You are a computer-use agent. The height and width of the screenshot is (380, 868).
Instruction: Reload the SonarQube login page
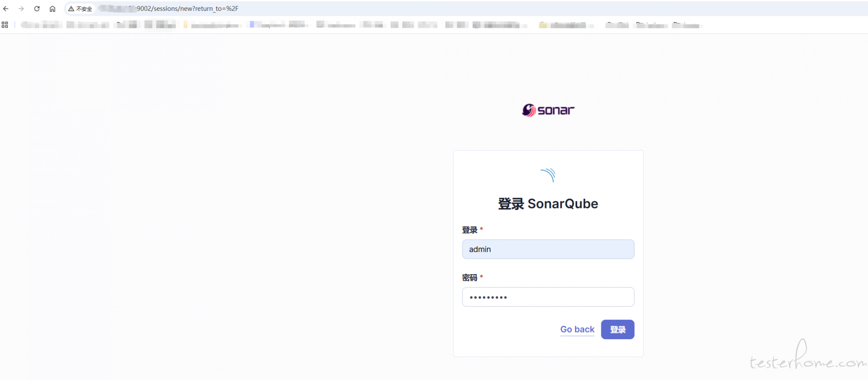coord(37,9)
